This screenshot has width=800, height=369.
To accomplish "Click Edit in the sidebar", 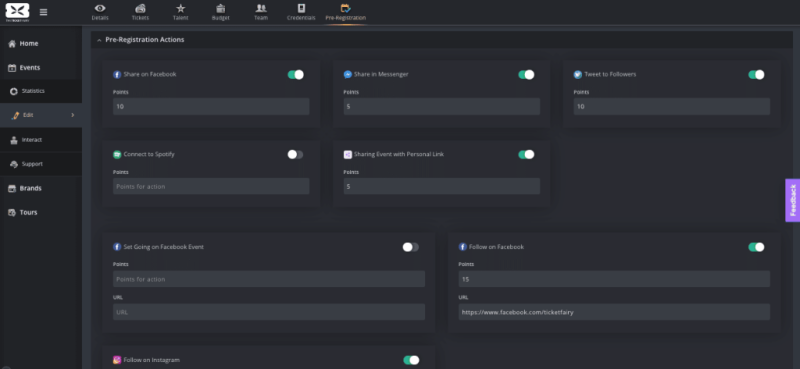I will click(41, 115).
